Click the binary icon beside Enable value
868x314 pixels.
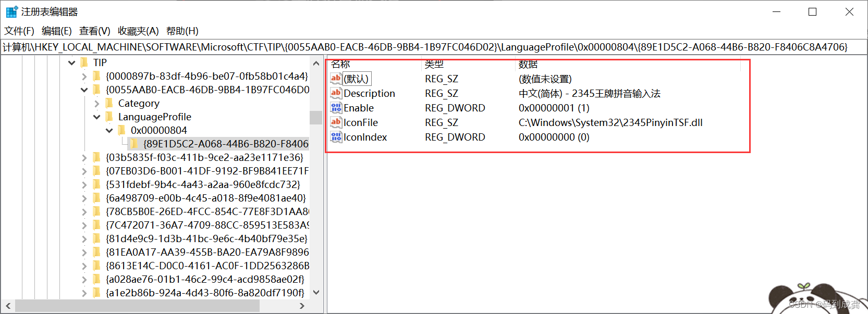tap(336, 108)
